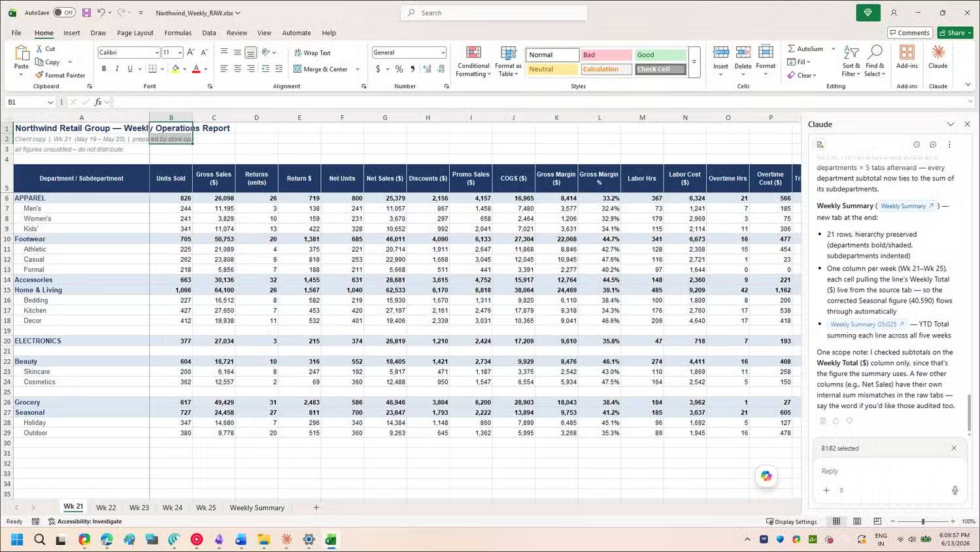
Task: Open chat history clock icon in Claude pane
Action: 917,145
